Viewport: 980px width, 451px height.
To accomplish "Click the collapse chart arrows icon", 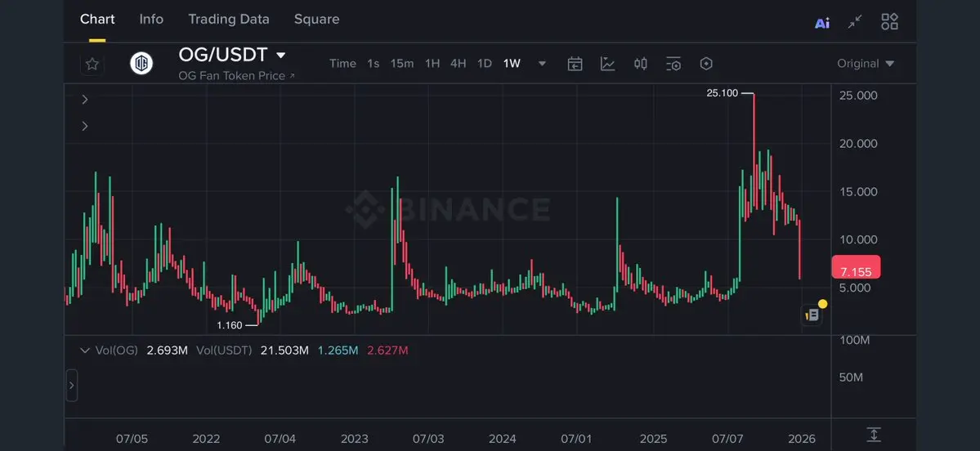I will (x=855, y=22).
